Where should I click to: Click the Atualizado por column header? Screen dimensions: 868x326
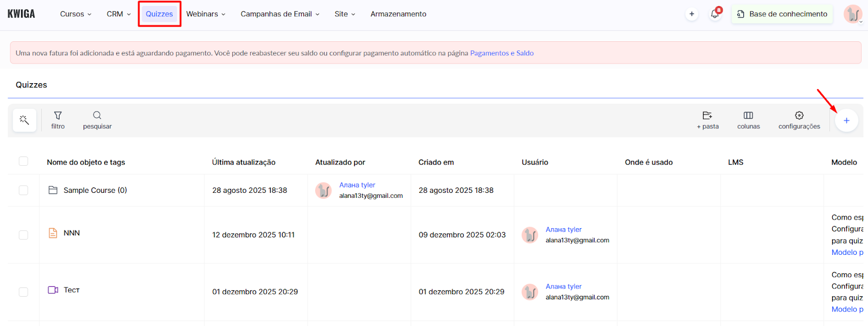(x=340, y=162)
